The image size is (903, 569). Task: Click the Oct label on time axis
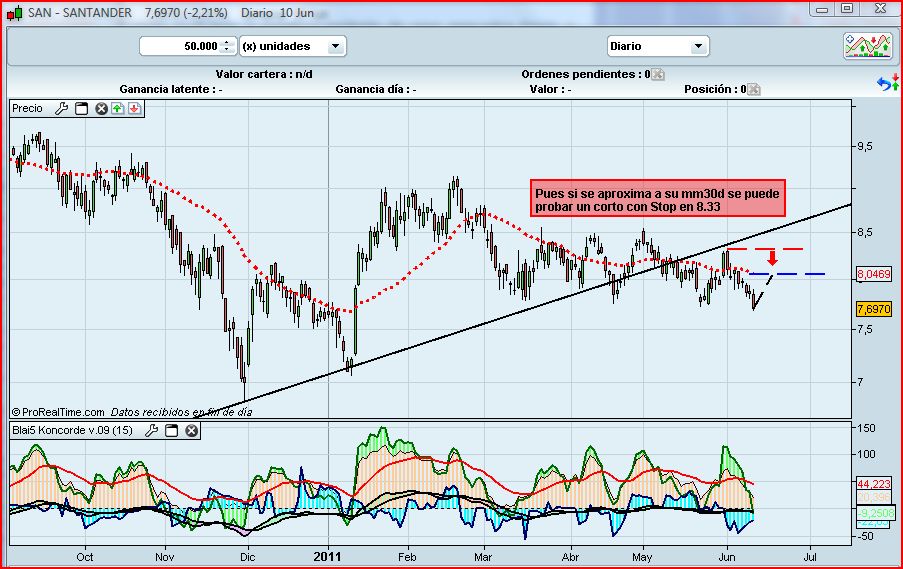click(85, 557)
